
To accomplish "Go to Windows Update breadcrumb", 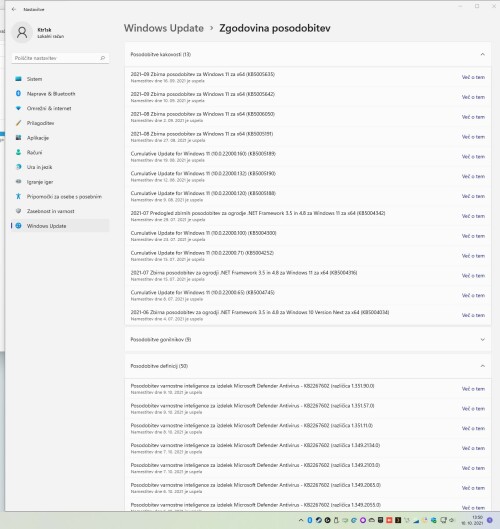I will (x=164, y=28).
